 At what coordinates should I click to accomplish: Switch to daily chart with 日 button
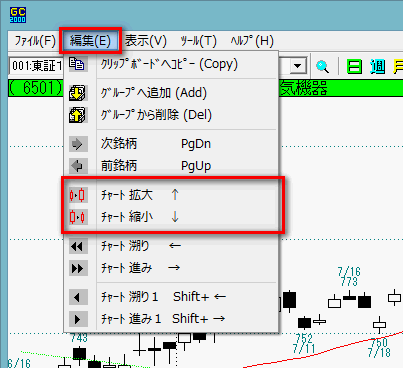click(x=354, y=66)
